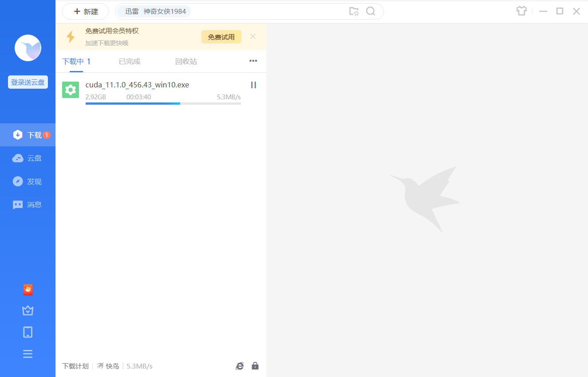
Task: Open the red packet promotion icon
Action: coord(28,289)
